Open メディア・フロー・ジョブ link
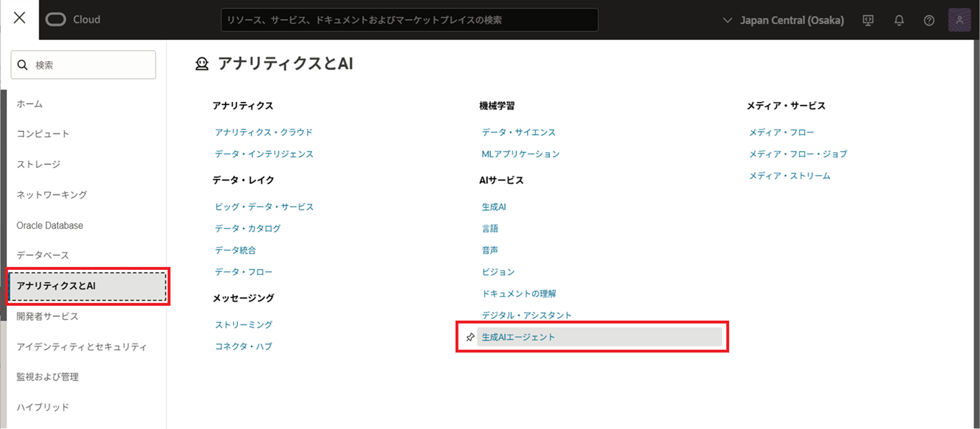The width and height of the screenshot is (980, 429). pyautogui.click(x=798, y=154)
